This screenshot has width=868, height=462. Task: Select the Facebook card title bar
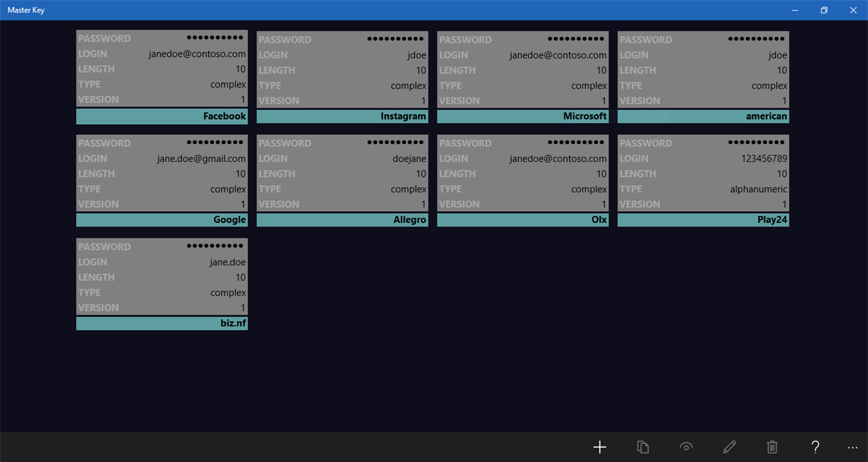[162, 116]
